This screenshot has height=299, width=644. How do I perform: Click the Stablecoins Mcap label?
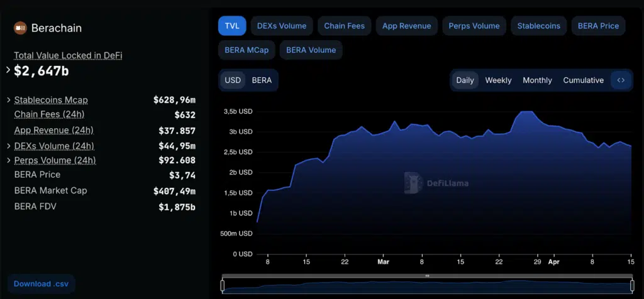pos(51,100)
